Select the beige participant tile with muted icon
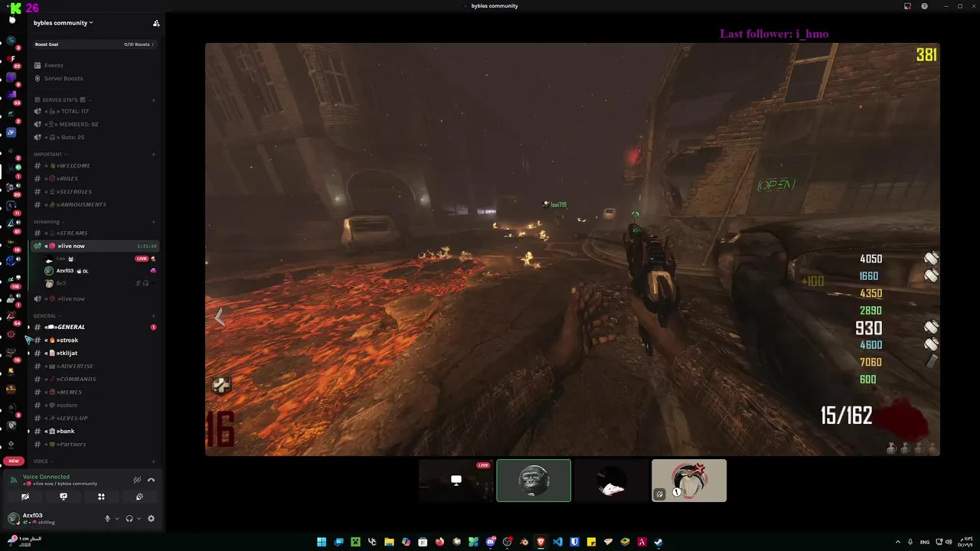 click(x=689, y=481)
